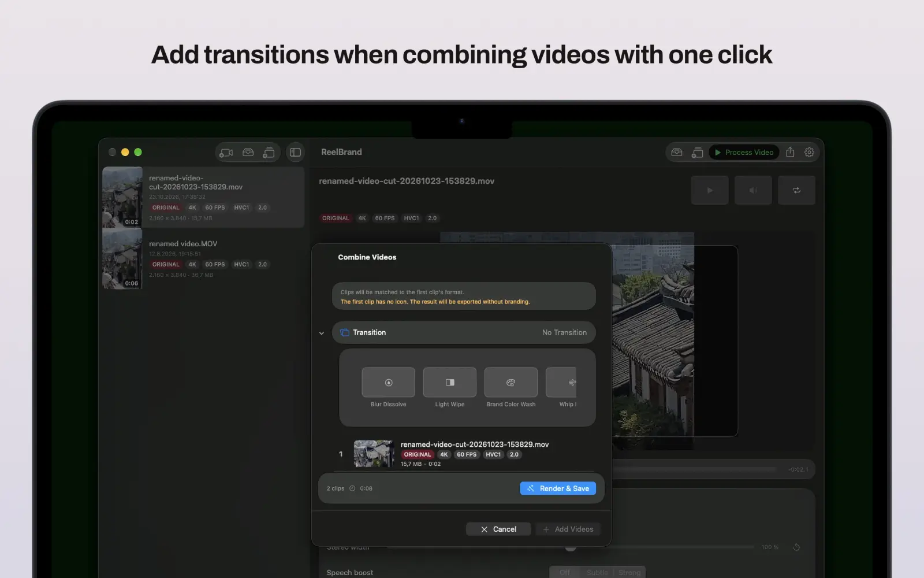The height and width of the screenshot is (578, 924).
Task: Click the combine stack icon in sidebar toolbar
Action: 269,153
